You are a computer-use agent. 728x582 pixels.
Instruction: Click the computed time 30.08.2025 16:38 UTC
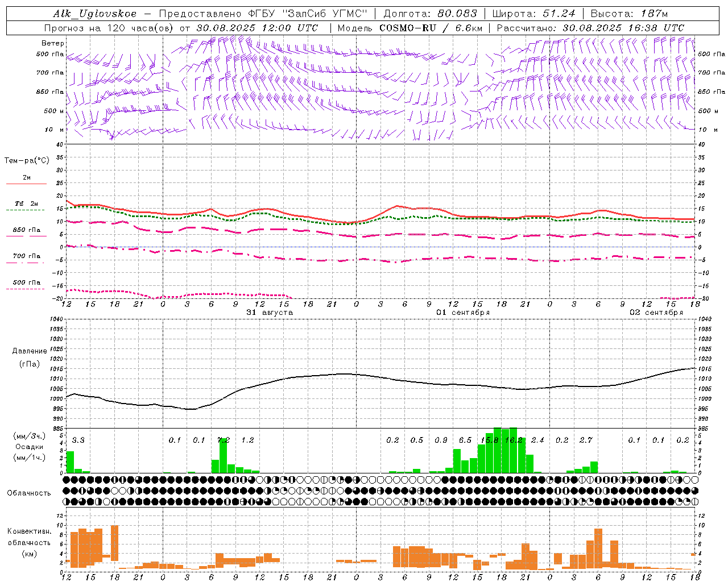(623, 28)
